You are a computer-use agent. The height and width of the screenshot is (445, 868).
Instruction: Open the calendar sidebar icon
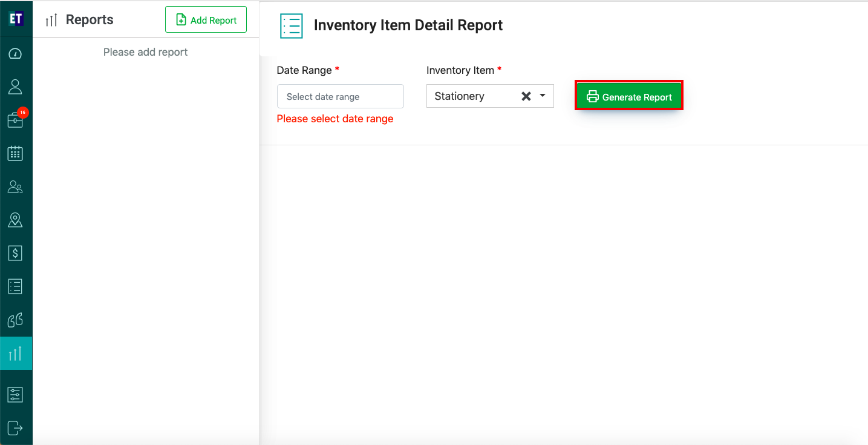[16, 153]
